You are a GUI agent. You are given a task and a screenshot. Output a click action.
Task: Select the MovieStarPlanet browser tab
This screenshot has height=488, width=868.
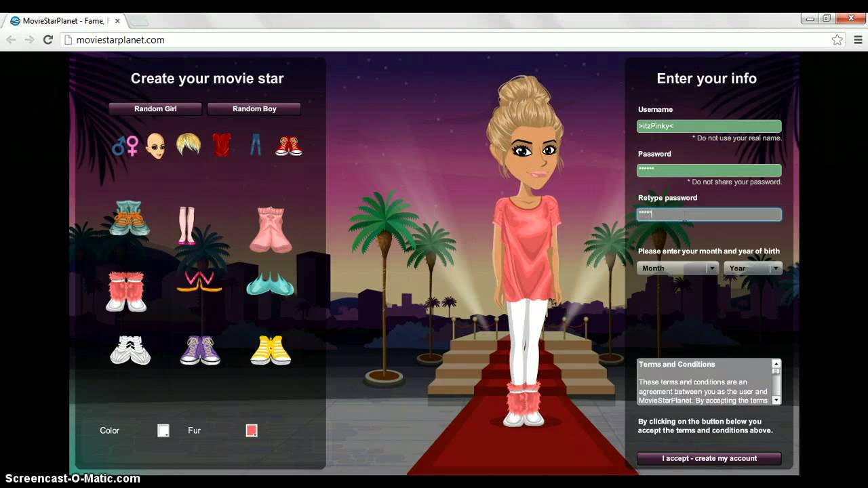click(x=64, y=21)
